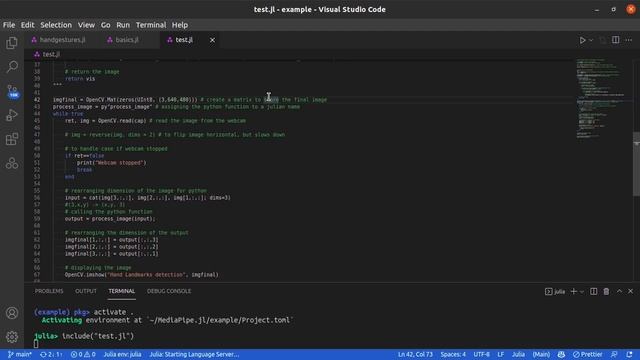Select language mode Julia
The width and height of the screenshot is (640, 360).
(x=518, y=354)
